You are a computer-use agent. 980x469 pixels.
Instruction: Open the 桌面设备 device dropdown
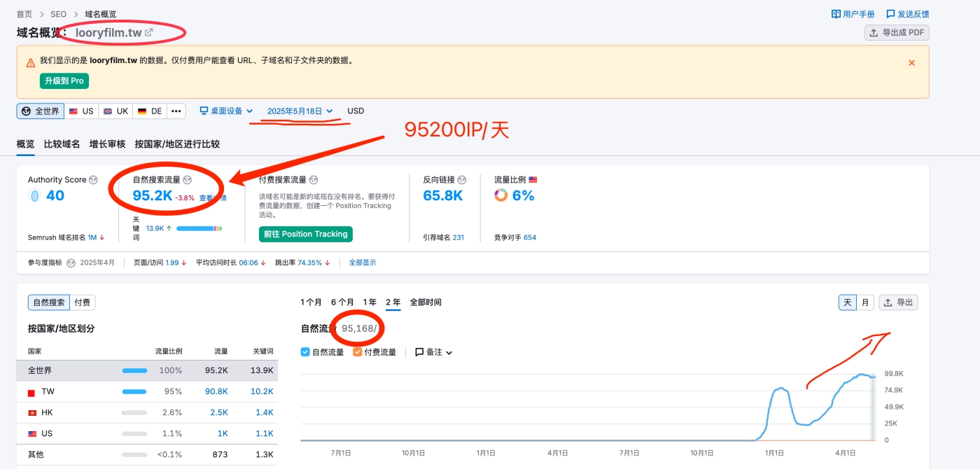(226, 111)
